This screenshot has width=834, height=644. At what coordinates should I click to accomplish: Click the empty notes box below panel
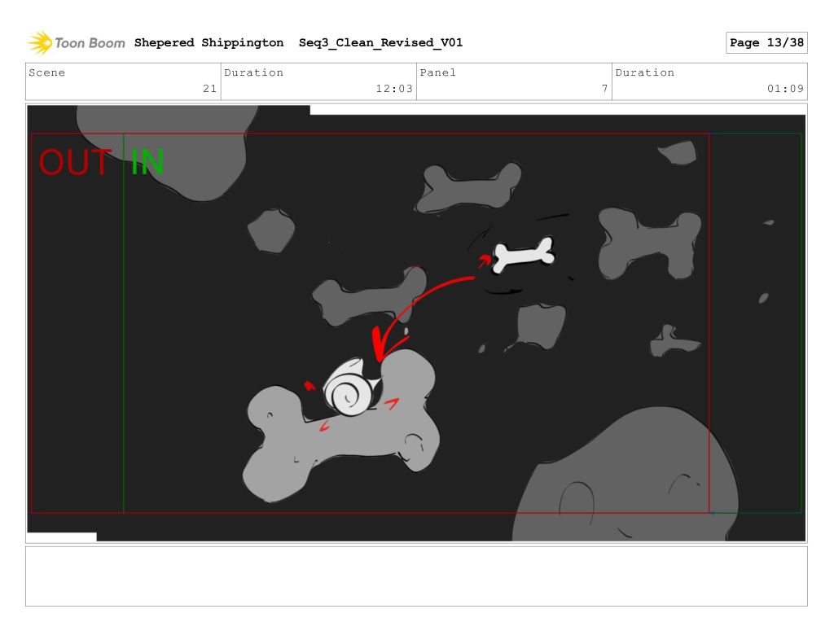coord(416,576)
